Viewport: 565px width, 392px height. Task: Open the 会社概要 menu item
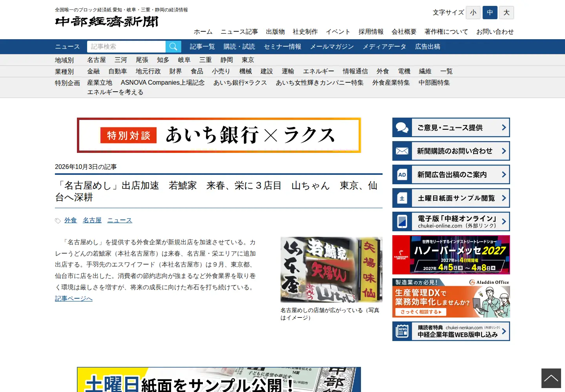(x=404, y=32)
